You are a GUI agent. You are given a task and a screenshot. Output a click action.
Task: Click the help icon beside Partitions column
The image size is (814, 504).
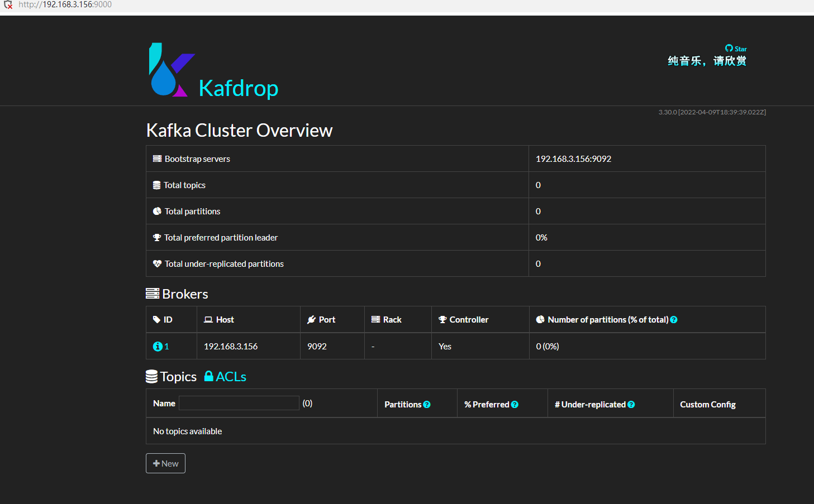(427, 405)
